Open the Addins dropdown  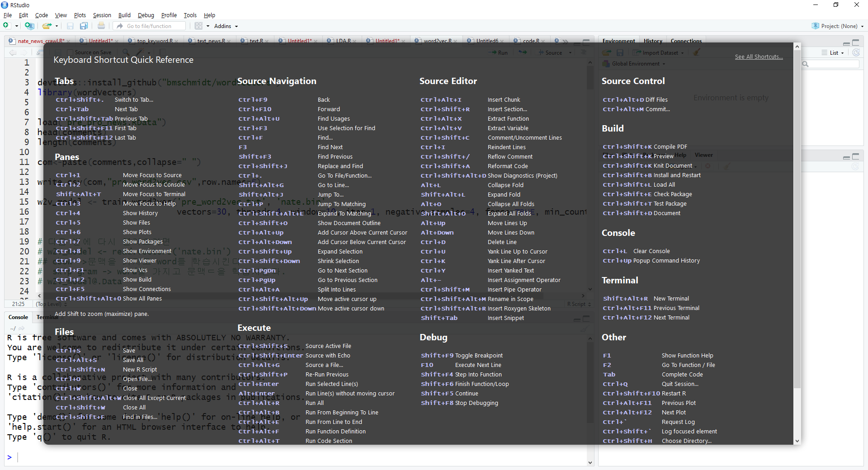coord(226,26)
